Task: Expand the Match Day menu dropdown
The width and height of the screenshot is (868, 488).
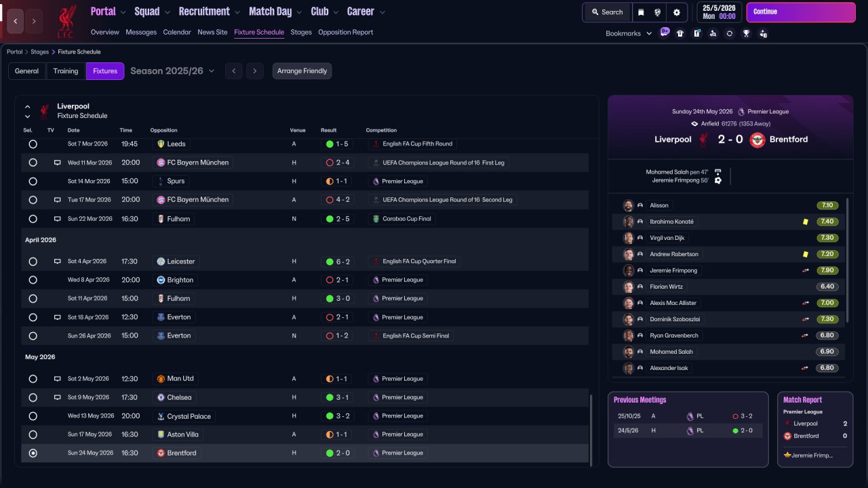Action: pyautogui.click(x=300, y=12)
